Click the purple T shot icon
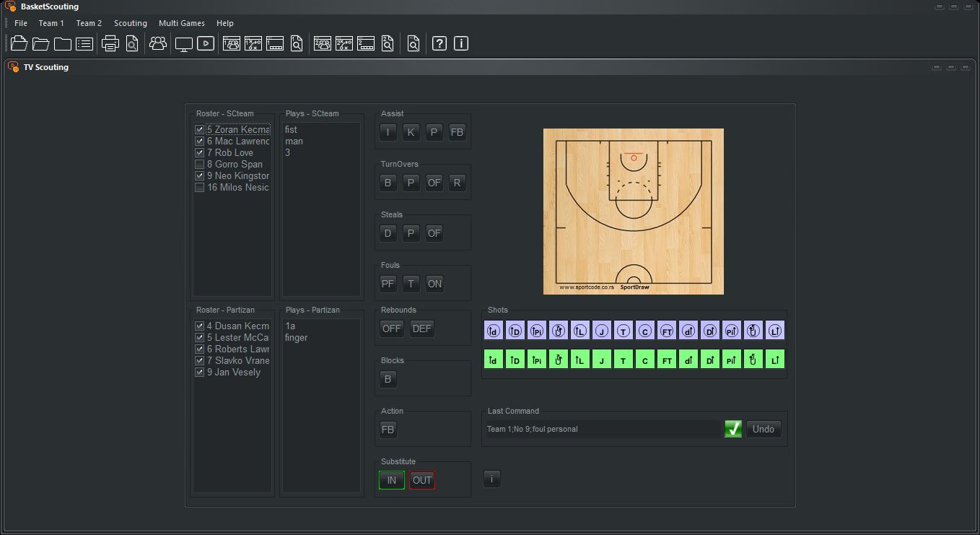The height and width of the screenshot is (535, 980). (x=624, y=331)
